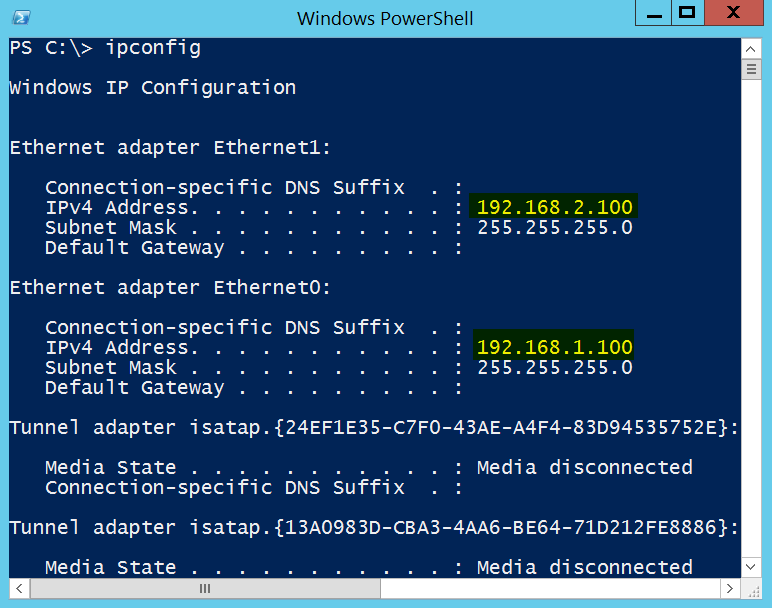Image resolution: width=772 pixels, height=608 pixels.
Task: Click the highlighted 192.168.1.100 address
Action: coord(555,347)
